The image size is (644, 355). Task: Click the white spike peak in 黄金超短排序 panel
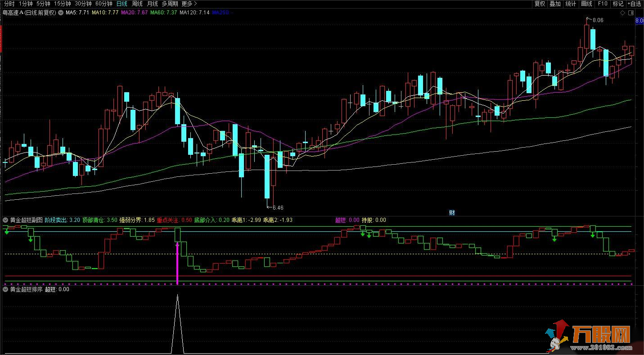coord(177,296)
